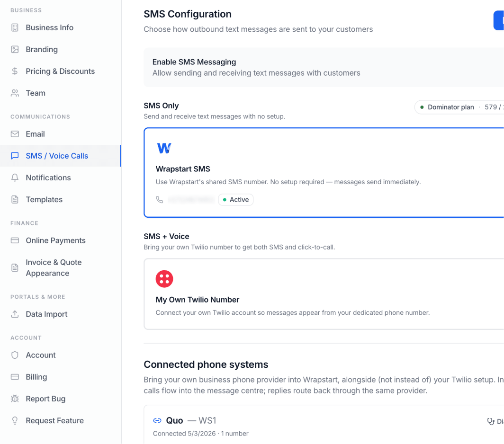The height and width of the screenshot is (444, 504).
Task: Open Invoice & Quote Appearance
Action: click(61, 267)
